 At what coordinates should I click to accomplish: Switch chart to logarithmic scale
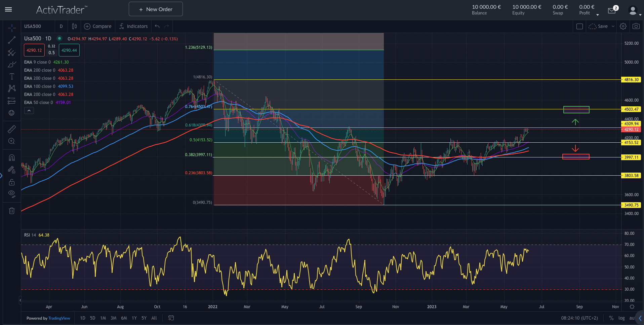[621, 318]
